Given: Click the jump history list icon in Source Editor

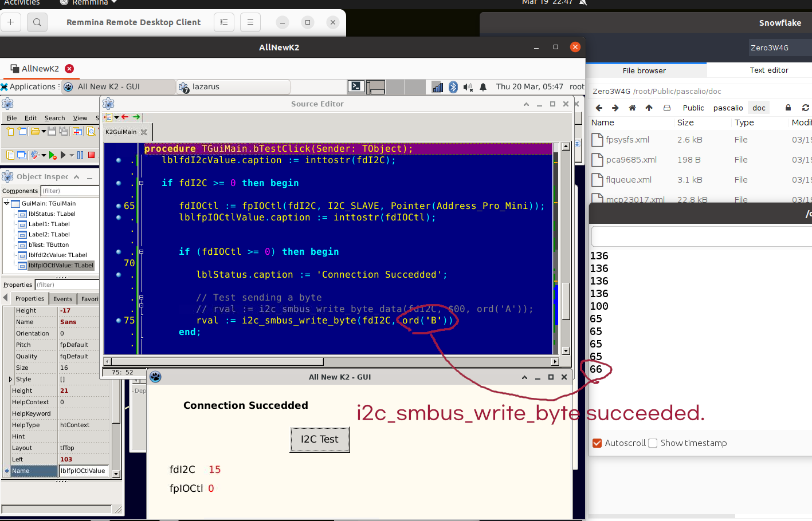Looking at the screenshot, I should pos(109,117).
